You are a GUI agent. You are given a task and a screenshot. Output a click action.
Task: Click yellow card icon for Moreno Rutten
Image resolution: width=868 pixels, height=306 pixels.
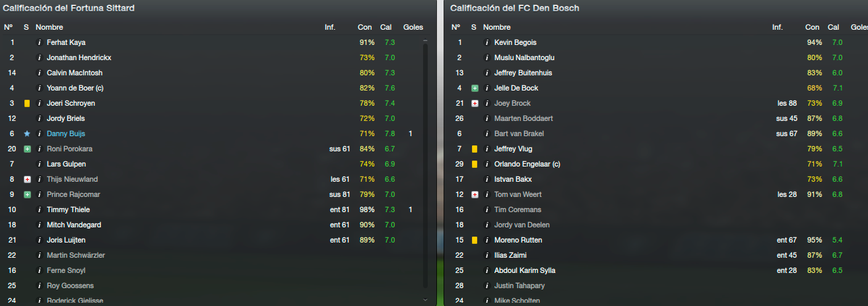click(475, 240)
